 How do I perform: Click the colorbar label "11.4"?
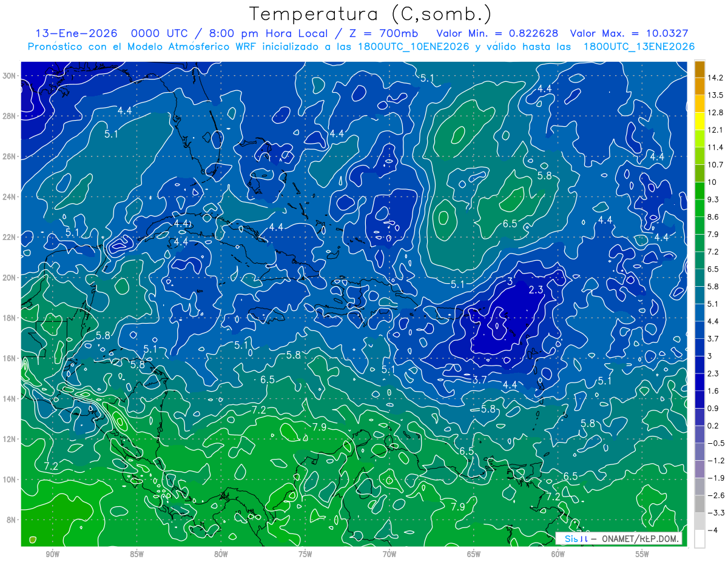[715, 147]
